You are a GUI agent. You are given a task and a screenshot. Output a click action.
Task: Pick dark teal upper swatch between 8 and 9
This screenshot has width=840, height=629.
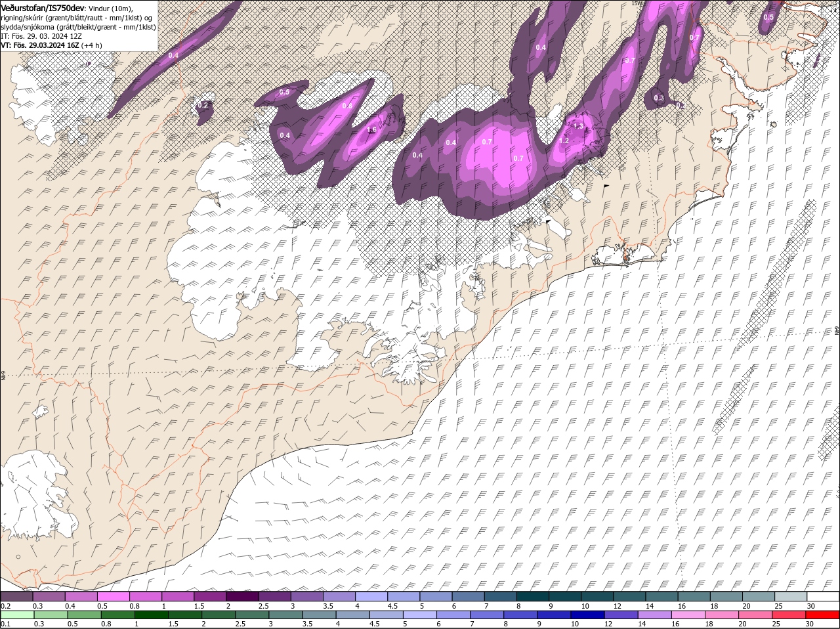coord(533,596)
